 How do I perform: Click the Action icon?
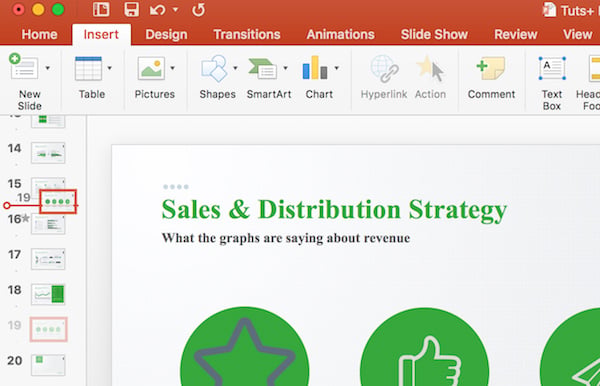430,68
